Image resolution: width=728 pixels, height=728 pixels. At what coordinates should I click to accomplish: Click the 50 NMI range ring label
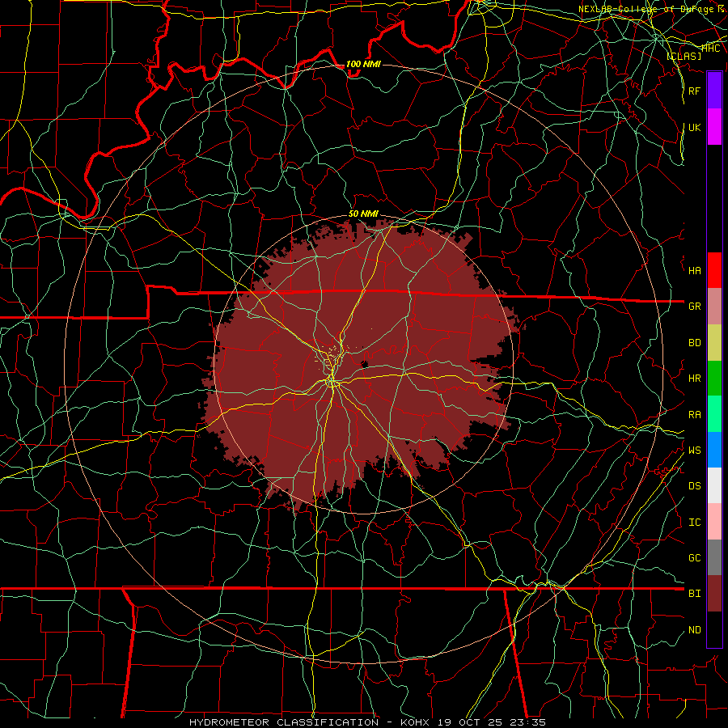[x=363, y=214]
